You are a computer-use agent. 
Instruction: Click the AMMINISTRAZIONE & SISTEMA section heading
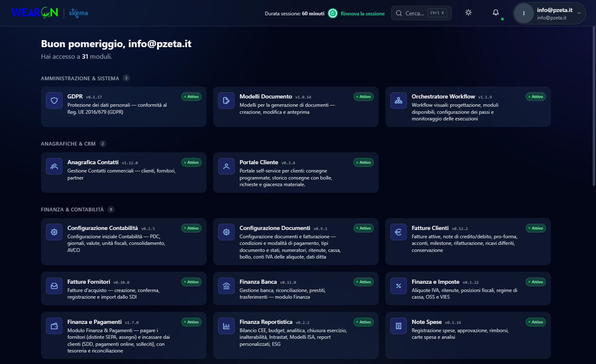80,78
